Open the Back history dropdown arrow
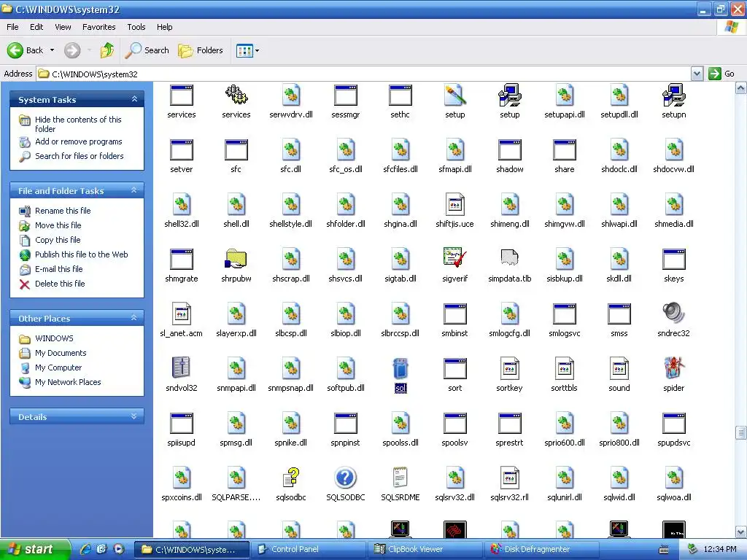747x560 pixels. pyautogui.click(x=52, y=50)
